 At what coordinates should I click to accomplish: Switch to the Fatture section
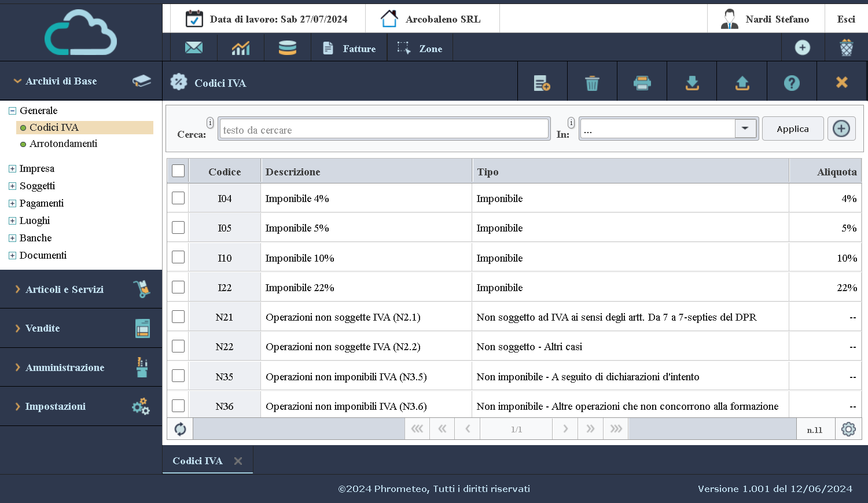[349, 47]
